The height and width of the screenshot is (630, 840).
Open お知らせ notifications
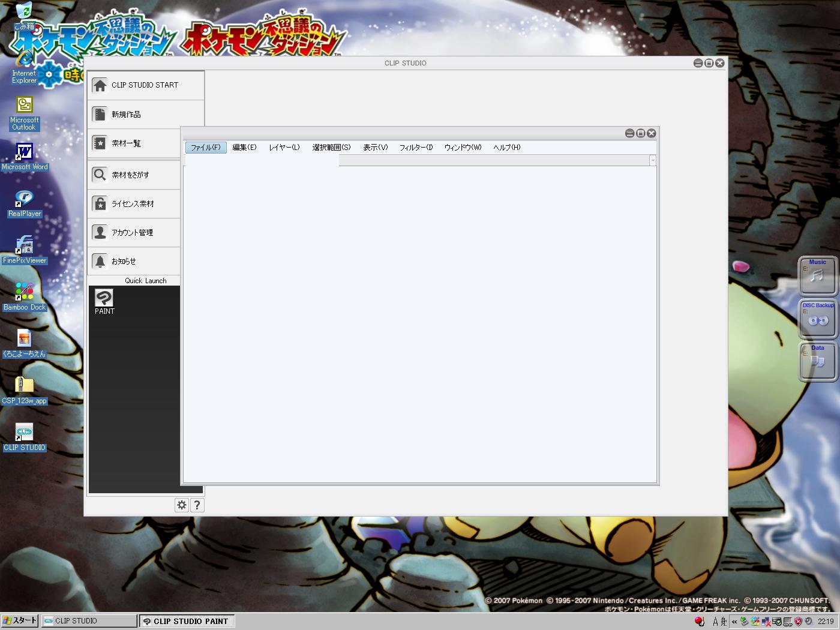pyautogui.click(x=134, y=261)
